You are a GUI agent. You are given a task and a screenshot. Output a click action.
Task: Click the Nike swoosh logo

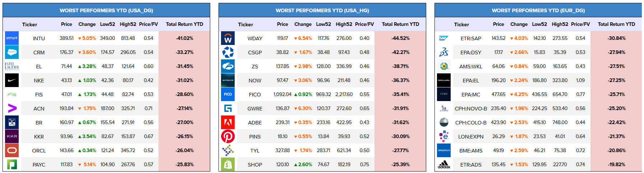(x=12, y=80)
